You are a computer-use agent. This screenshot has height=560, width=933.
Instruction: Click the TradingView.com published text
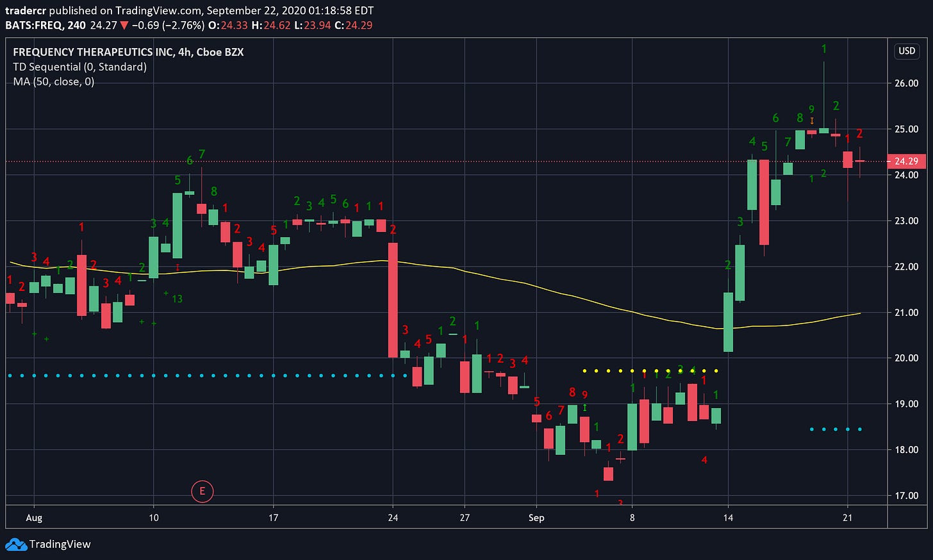click(x=160, y=11)
